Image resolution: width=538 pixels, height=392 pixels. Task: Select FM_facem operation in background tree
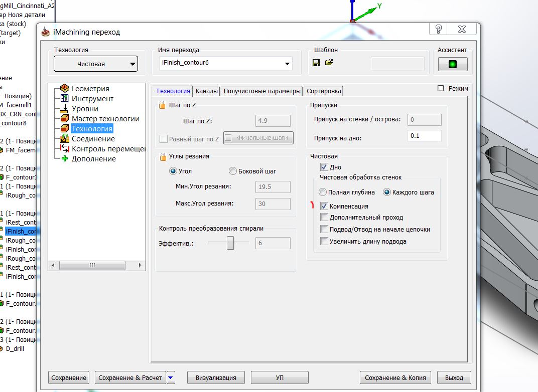(x=21, y=150)
